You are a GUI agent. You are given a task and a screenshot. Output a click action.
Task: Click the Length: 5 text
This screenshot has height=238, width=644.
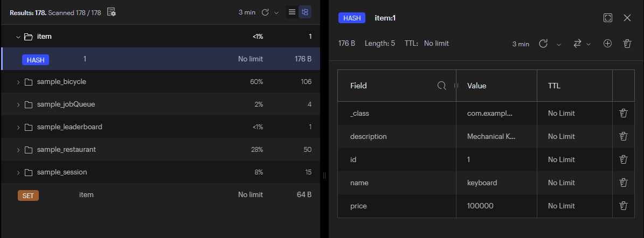pos(380,43)
